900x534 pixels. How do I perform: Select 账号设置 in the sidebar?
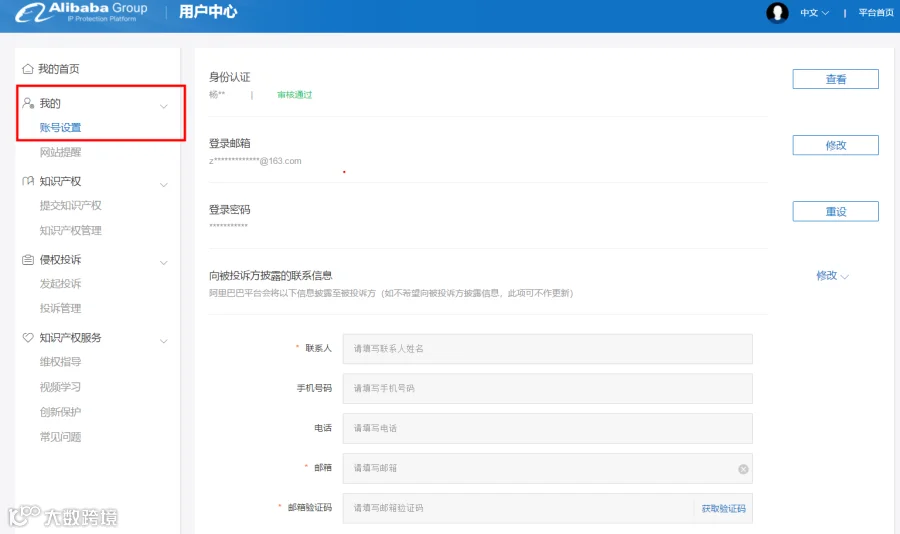pyautogui.click(x=60, y=127)
